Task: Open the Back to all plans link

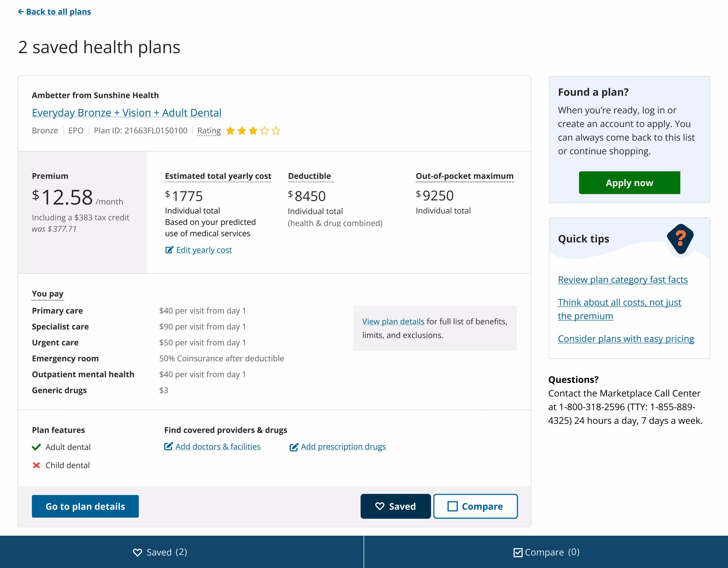Action: coord(58,12)
